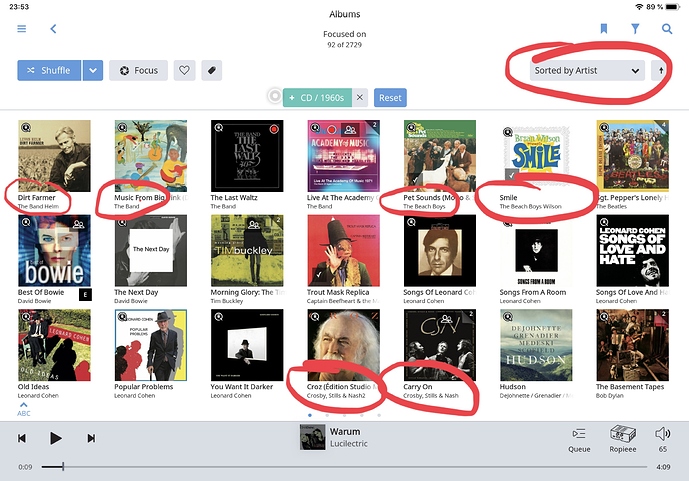
Task: Expand the Shuffle options arrow
Action: click(x=93, y=70)
